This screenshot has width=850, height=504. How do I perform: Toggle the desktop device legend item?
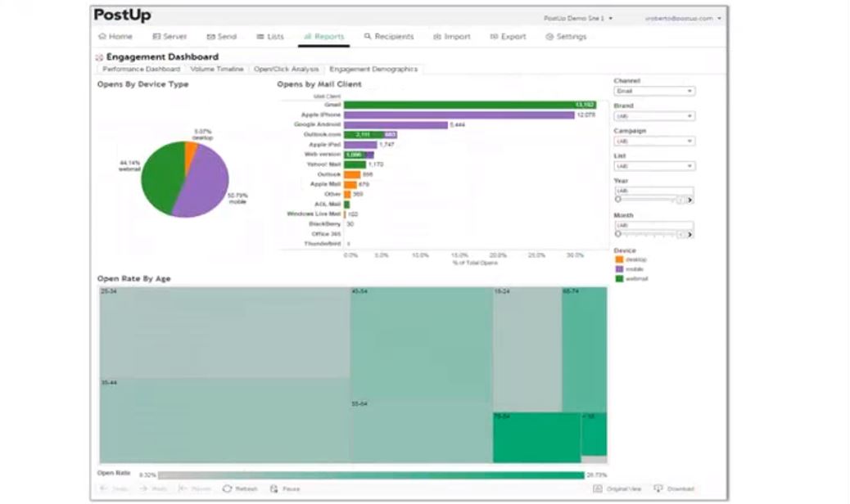(619, 259)
